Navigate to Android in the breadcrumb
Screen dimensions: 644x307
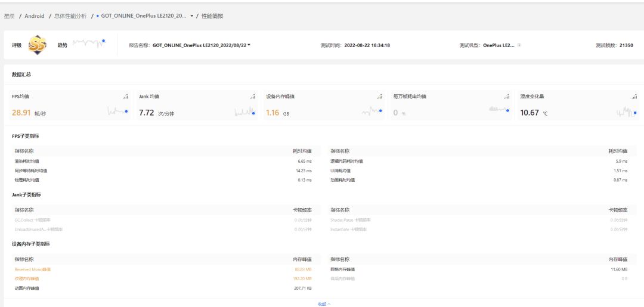point(35,16)
